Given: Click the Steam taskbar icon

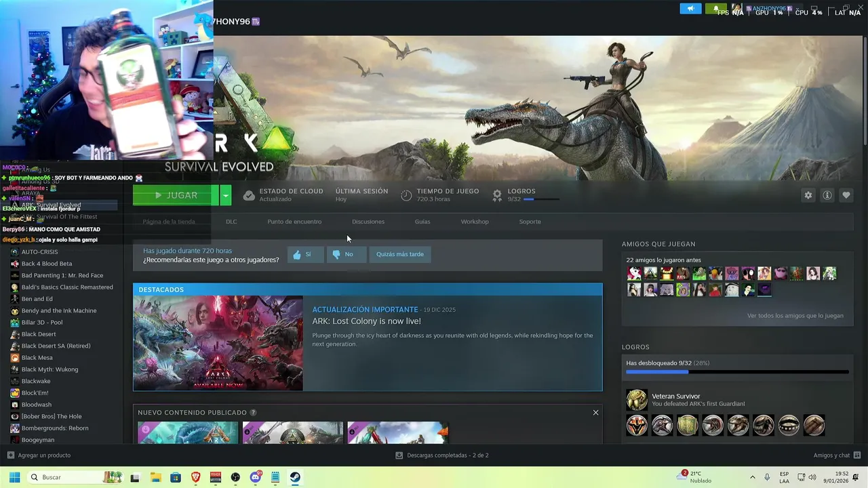Looking at the screenshot, I should pos(296,477).
